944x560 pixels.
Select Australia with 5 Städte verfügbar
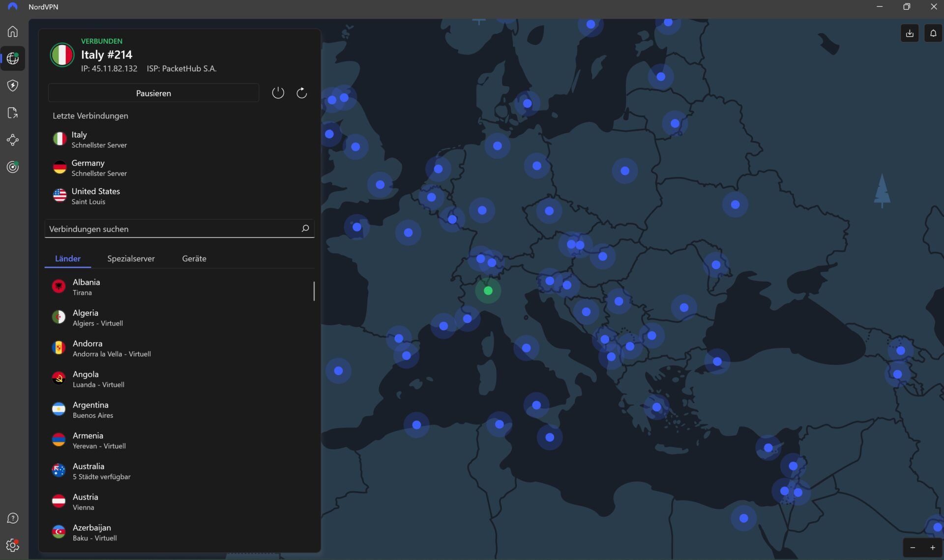[x=179, y=471]
